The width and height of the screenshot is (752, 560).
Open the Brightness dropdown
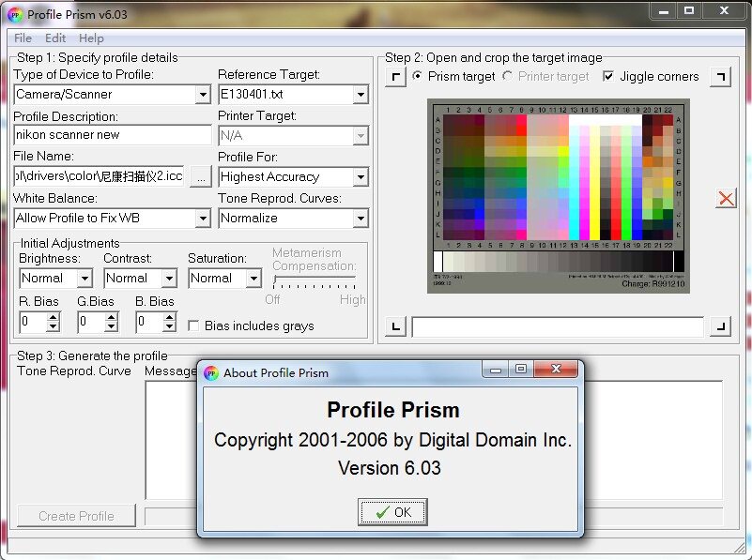click(84, 279)
